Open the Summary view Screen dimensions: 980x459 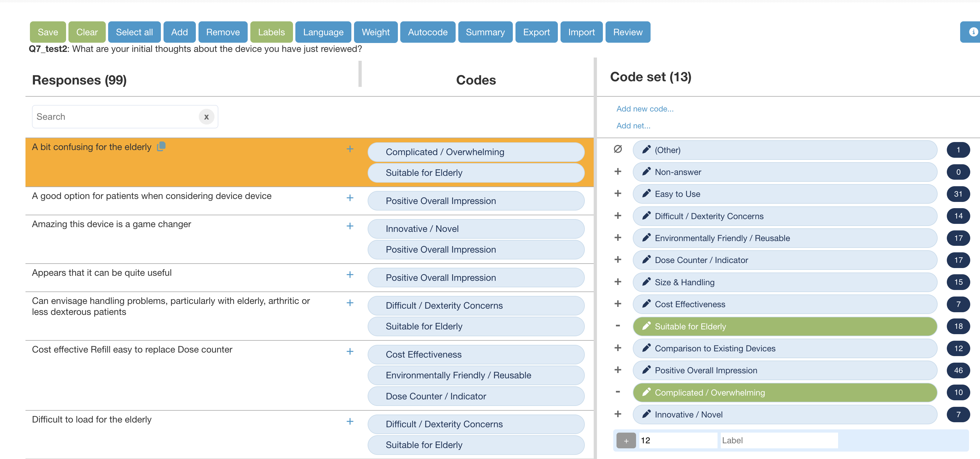point(485,32)
